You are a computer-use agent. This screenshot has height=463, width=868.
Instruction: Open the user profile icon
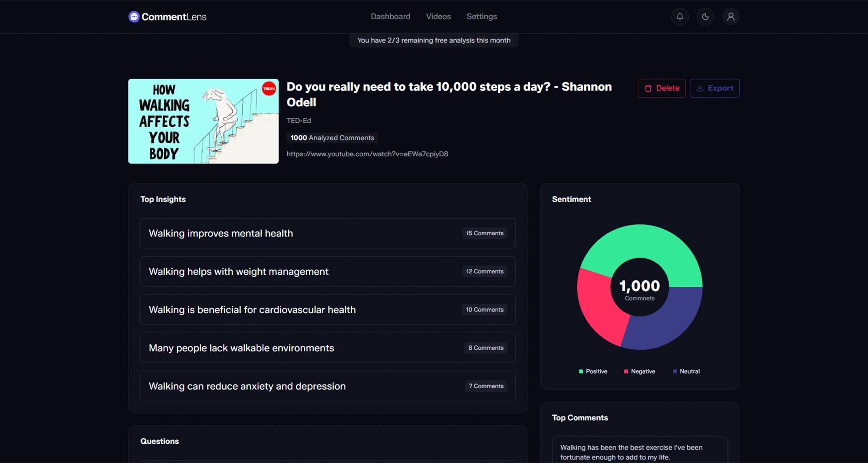point(731,16)
